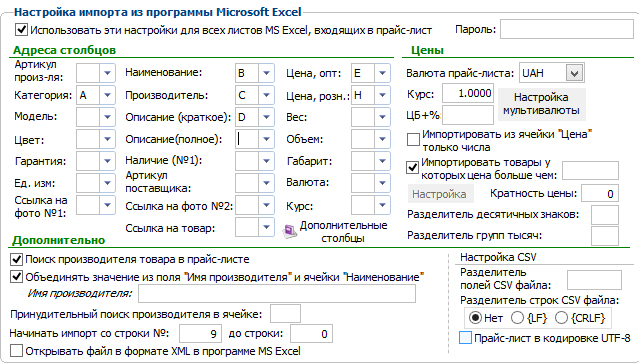
Task: Focus the Пароль input field
Action: 566,29
